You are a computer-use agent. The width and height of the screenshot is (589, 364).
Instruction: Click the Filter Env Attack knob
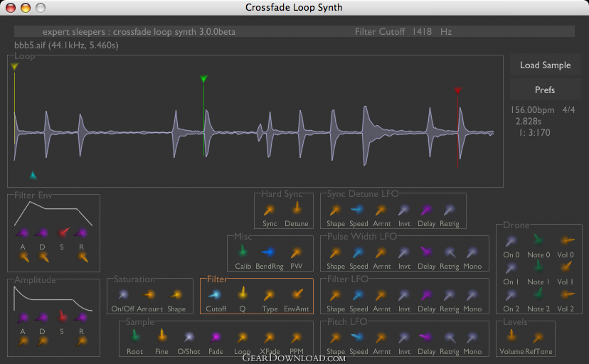point(22,233)
